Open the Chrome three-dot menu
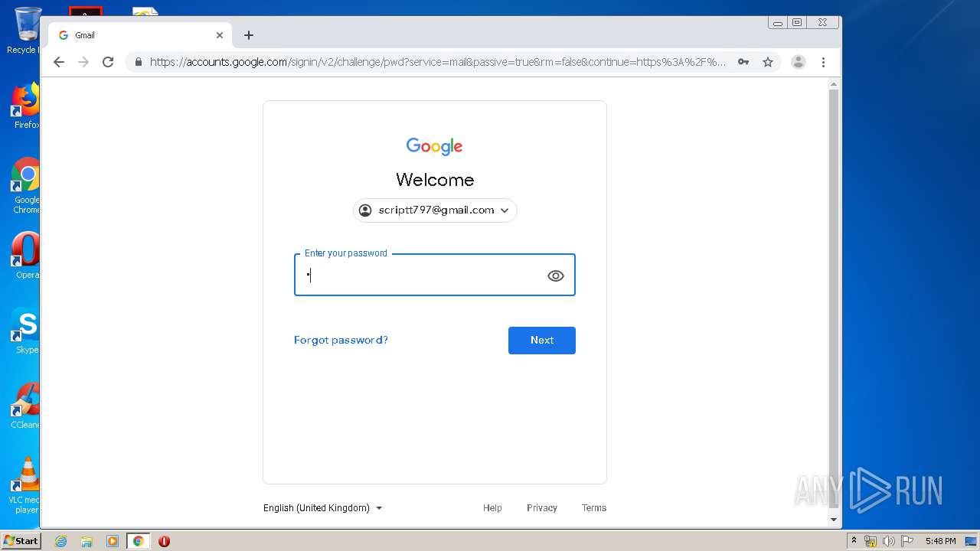The width and height of the screenshot is (980, 551). pos(824,62)
